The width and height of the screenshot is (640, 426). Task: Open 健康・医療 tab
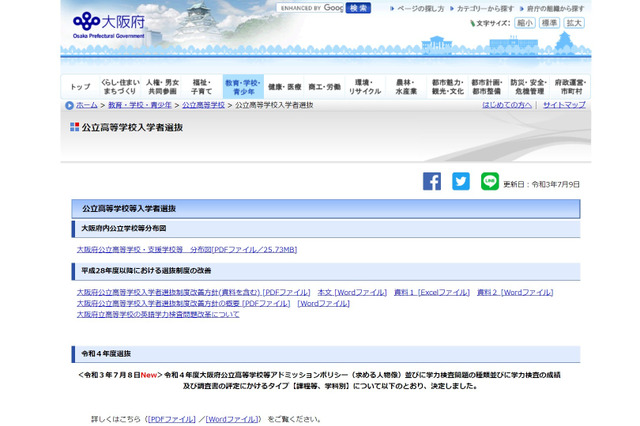pos(284,87)
